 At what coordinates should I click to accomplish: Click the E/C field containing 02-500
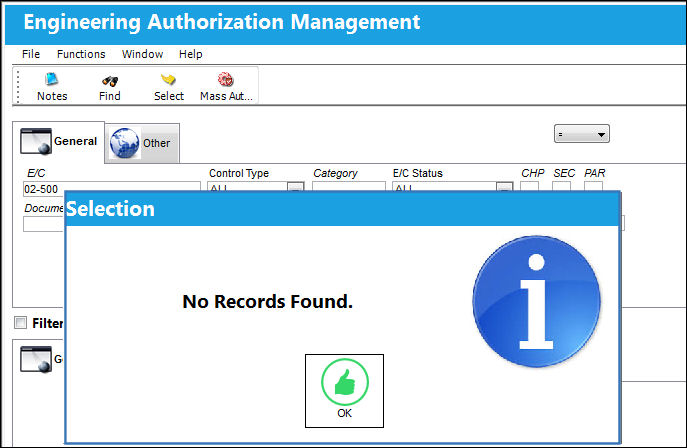pos(112,187)
